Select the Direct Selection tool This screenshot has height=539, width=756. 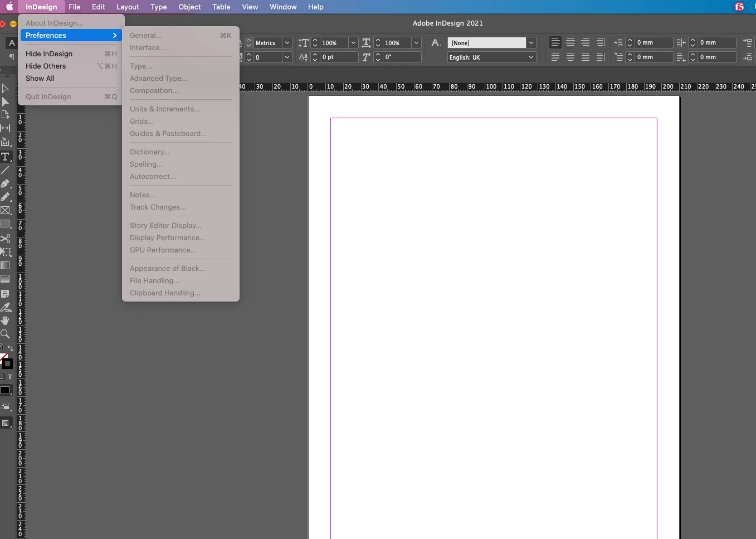(x=5, y=101)
